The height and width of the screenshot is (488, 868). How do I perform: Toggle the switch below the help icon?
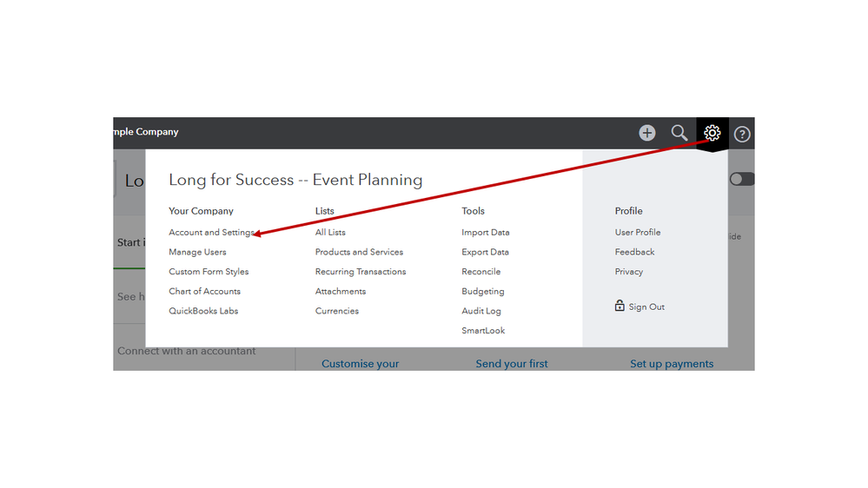[x=742, y=179]
